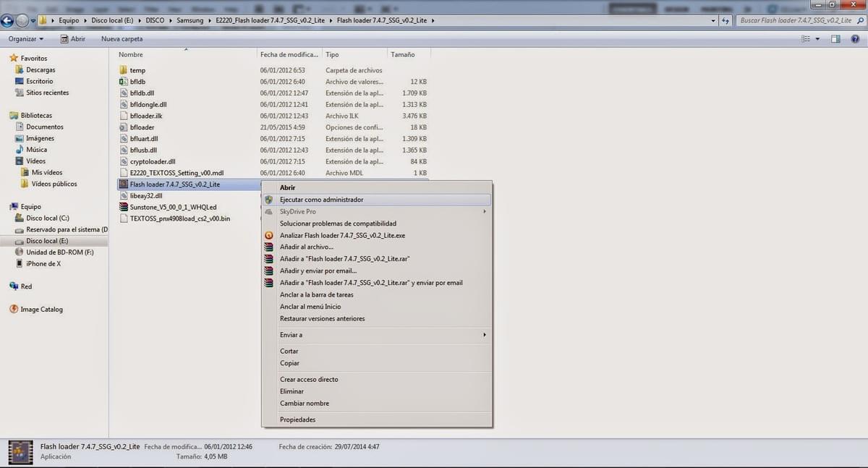Screen dimensions: 868x468
Task: Click the iPhone de X device icon
Action: pyautogui.click(x=20, y=264)
